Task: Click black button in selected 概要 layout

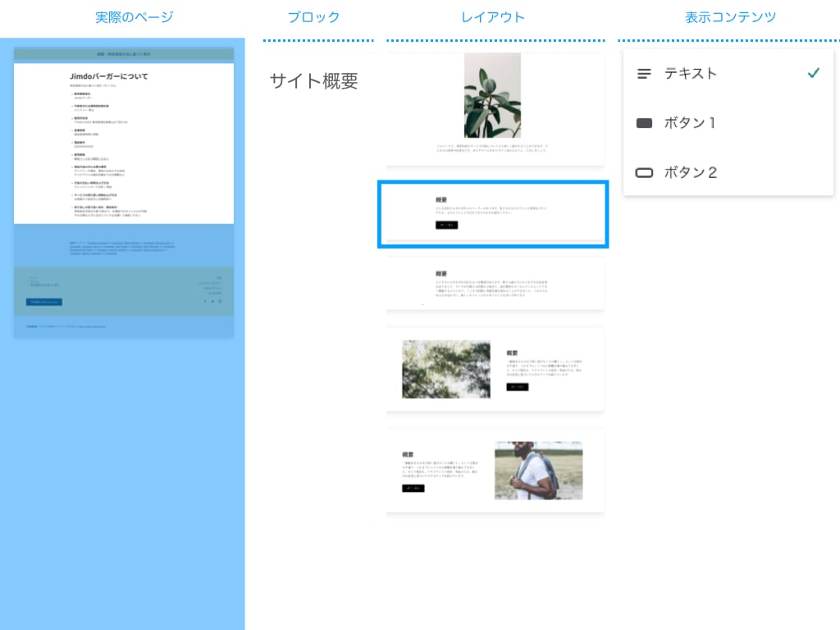Action: pos(447,225)
